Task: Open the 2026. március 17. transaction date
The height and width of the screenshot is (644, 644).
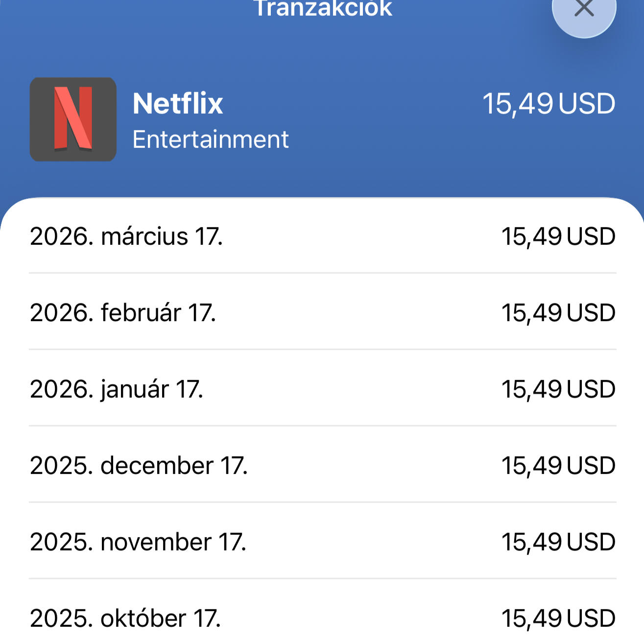Action: [x=126, y=237]
